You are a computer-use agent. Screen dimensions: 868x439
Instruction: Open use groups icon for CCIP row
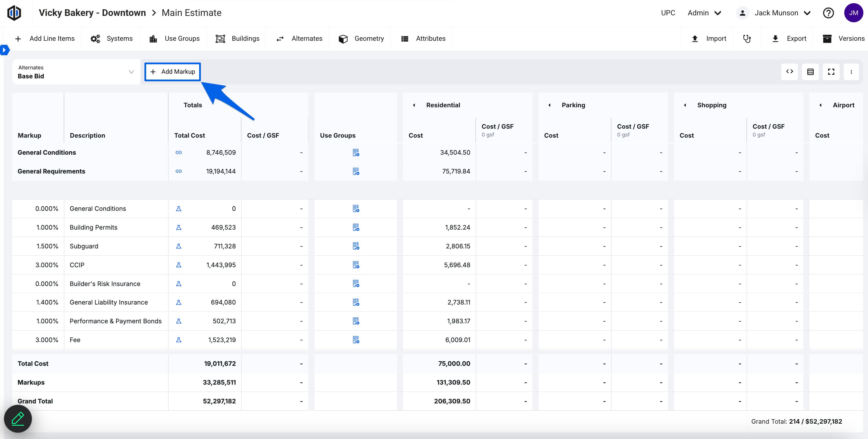coord(356,265)
